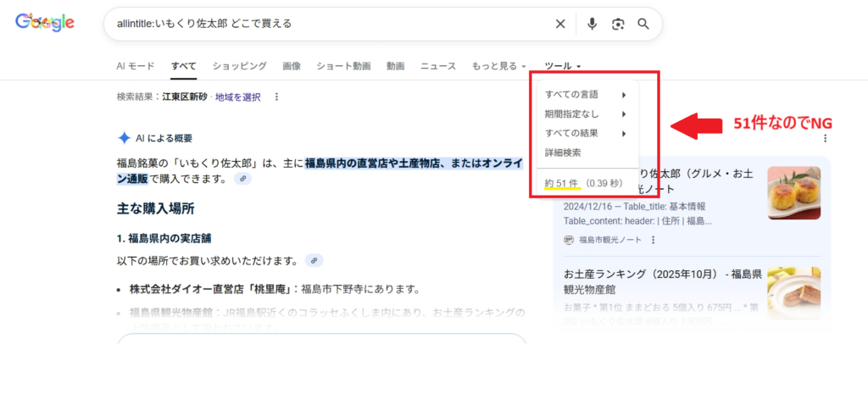Click the magnifying glass search icon

[x=643, y=24]
